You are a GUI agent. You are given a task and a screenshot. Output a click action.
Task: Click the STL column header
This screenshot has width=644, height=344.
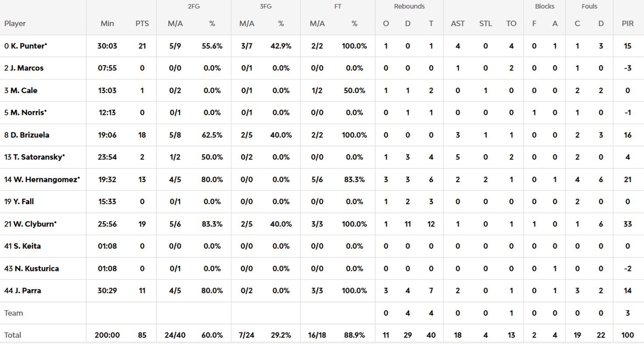pyautogui.click(x=485, y=24)
